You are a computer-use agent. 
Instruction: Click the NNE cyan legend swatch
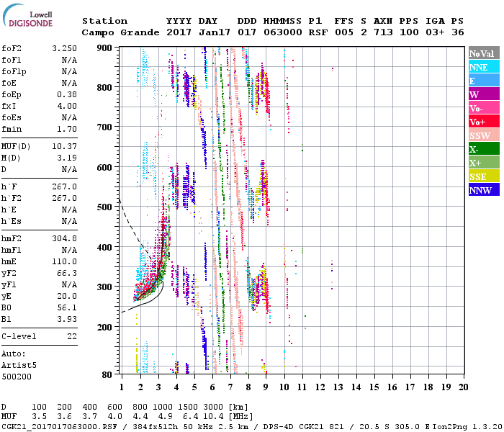click(483, 67)
